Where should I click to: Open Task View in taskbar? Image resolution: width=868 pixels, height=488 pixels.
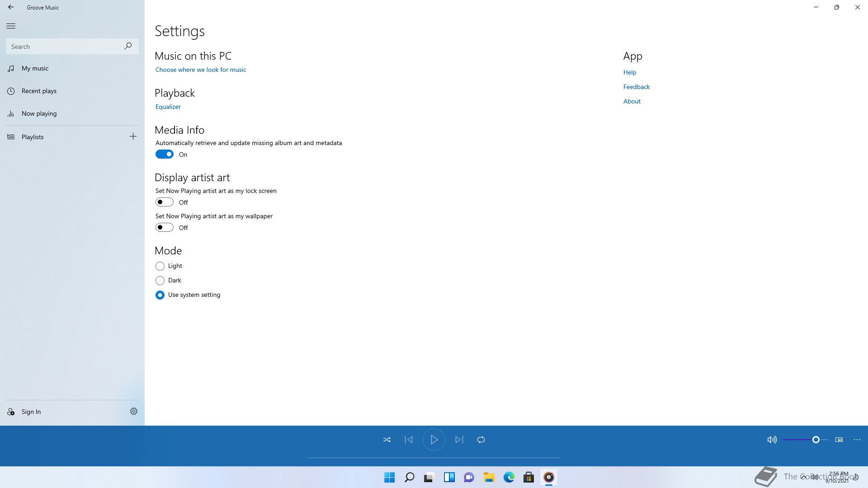click(429, 477)
